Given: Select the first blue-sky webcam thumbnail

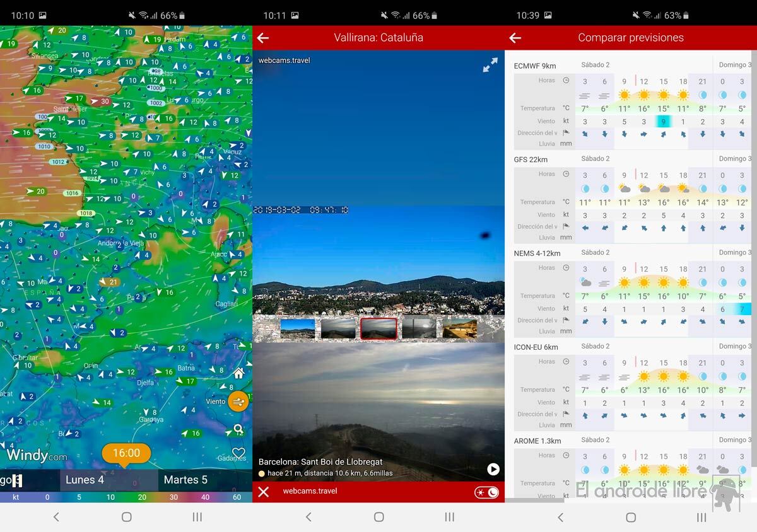Looking at the screenshot, I should [x=297, y=328].
